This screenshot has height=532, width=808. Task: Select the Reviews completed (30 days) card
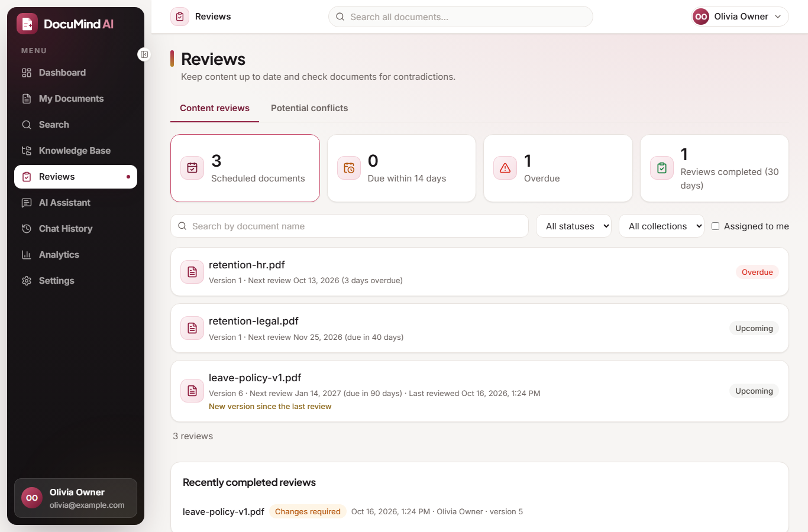pyautogui.click(x=715, y=168)
